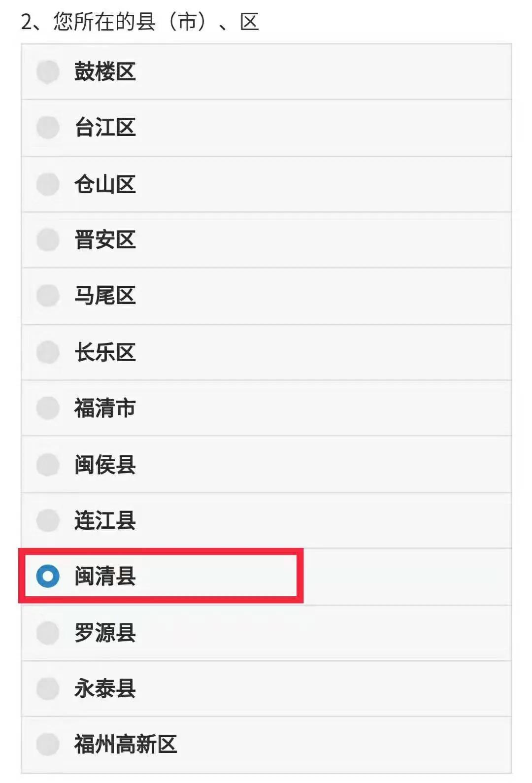Select the 福清市 radio button
The width and height of the screenshot is (532, 783).
[x=47, y=409]
